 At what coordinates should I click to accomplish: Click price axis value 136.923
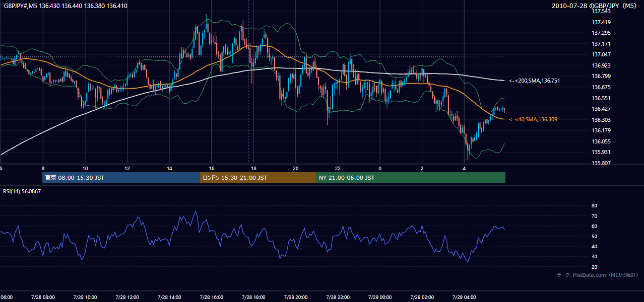click(602, 65)
